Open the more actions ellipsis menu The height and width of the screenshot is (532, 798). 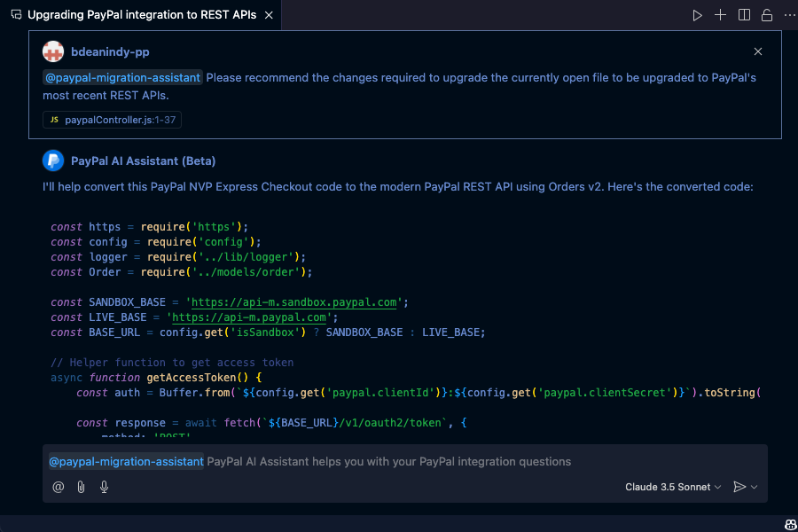pyautogui.click(x=789, y=14)
